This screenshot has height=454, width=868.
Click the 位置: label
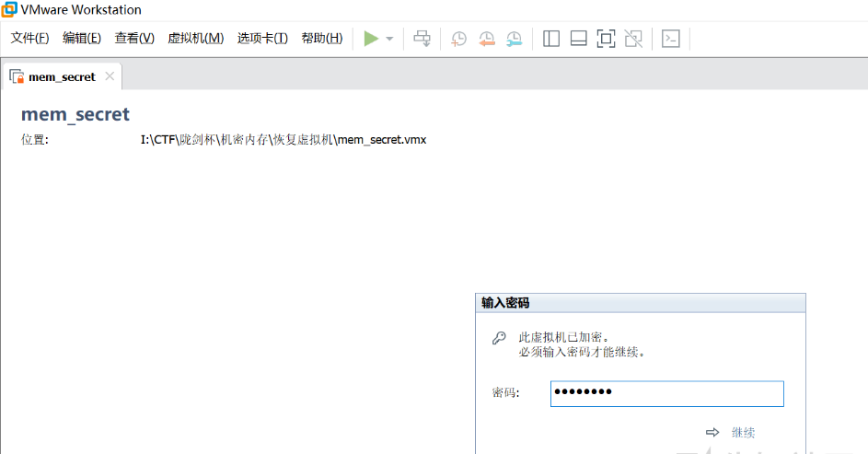tap(35, 140)
